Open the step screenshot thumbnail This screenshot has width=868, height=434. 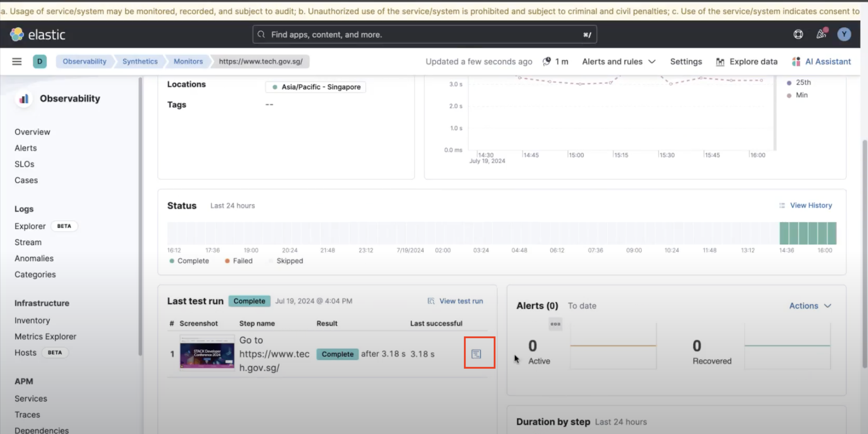point(207,353)
